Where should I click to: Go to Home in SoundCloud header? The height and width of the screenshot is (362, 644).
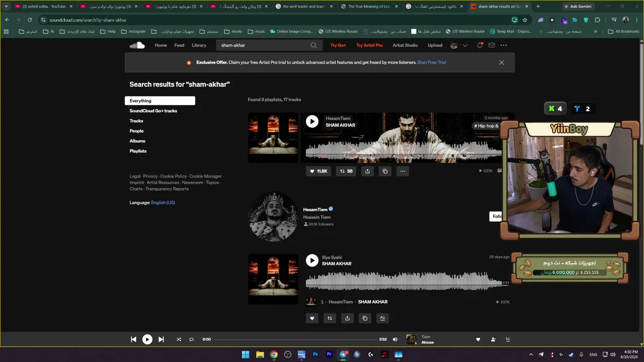pyautogui.click(x=161, y=45)
